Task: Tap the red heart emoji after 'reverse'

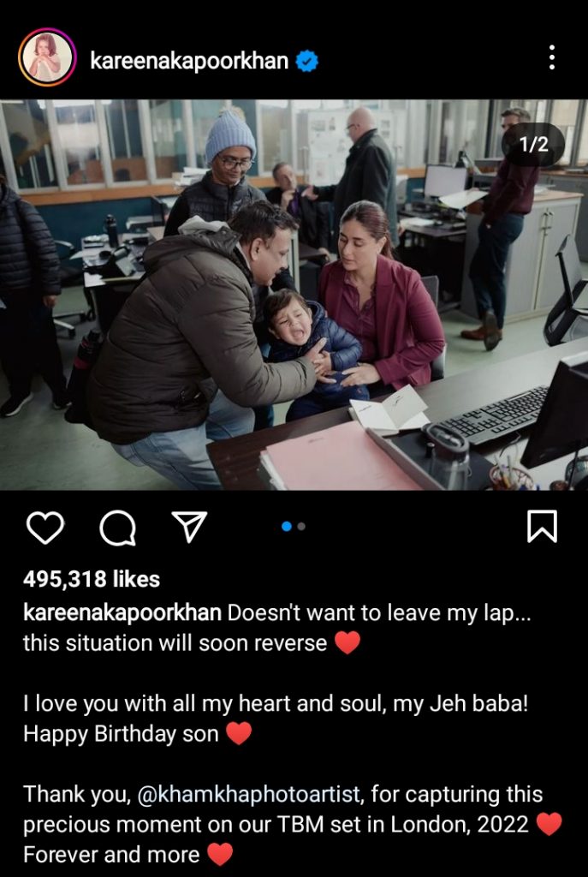Action: [x=347, y=643]
